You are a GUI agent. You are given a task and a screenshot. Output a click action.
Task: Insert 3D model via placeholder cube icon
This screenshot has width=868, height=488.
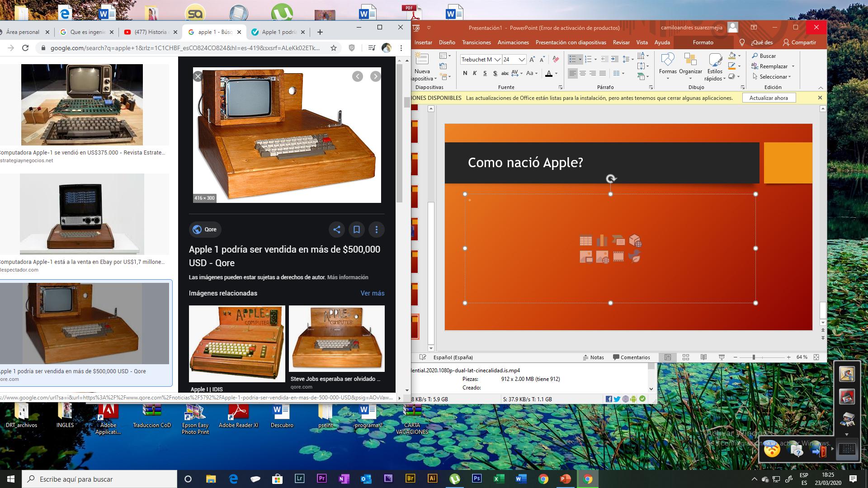[x=635, y=241]
